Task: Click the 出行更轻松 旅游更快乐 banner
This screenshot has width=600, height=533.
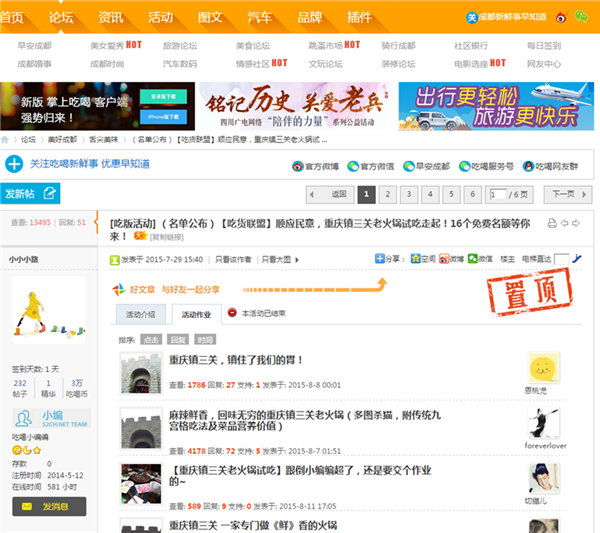Action: [x=496, y=106]
